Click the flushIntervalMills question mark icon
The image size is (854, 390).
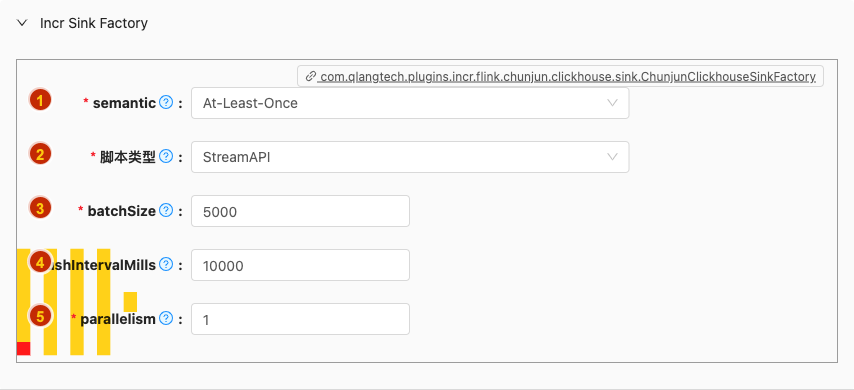tap(166, 265)
